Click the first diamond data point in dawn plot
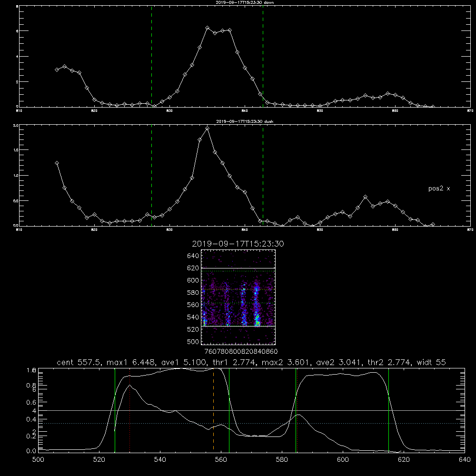 [x=57, y=69]
